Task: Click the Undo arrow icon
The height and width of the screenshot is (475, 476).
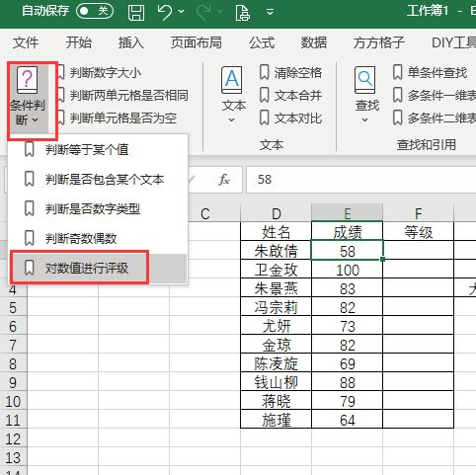Action: 165,12
